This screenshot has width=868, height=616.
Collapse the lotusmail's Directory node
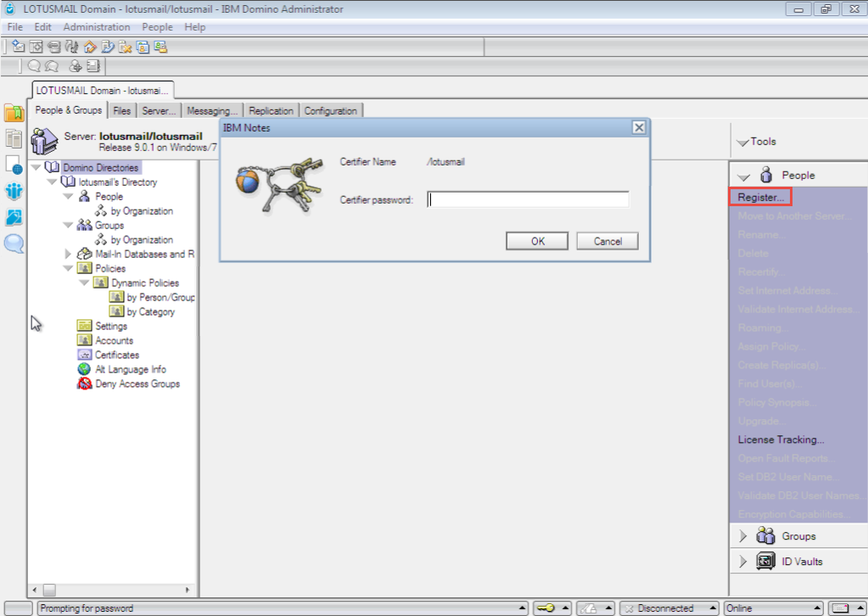52,182
